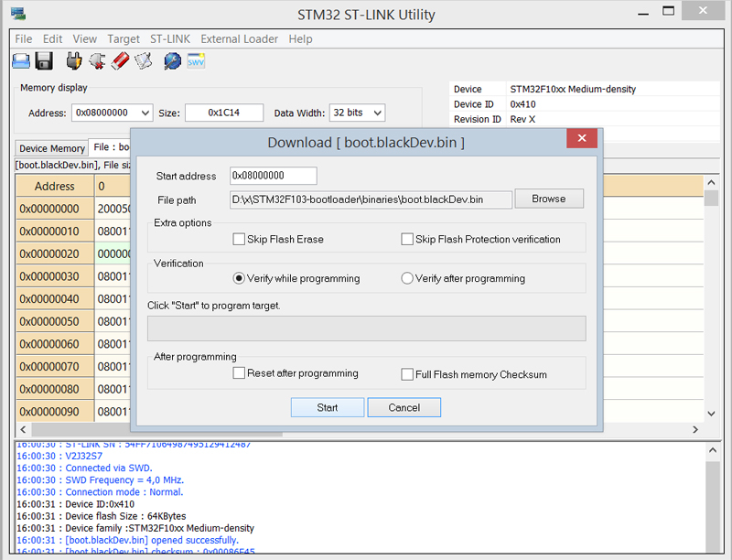Click the Full chip erase eraser icon
This screenshot has height=560, width=732.
[121, 61]
